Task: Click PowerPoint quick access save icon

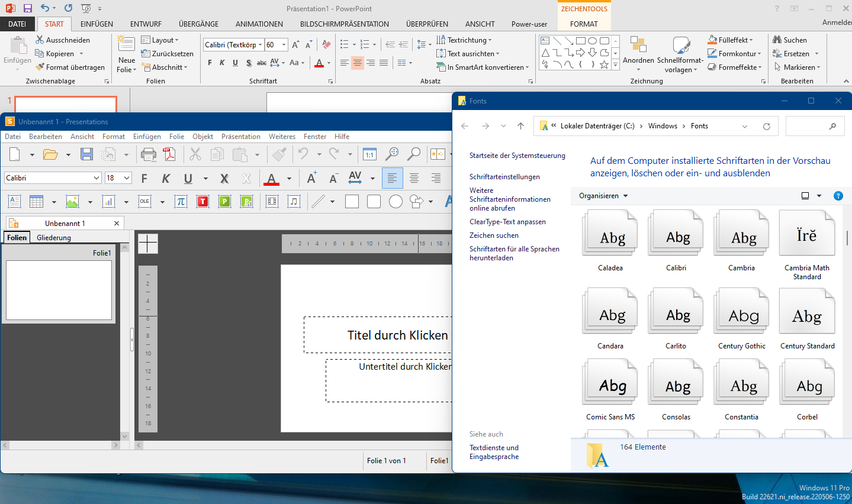Action: [27, 8]
